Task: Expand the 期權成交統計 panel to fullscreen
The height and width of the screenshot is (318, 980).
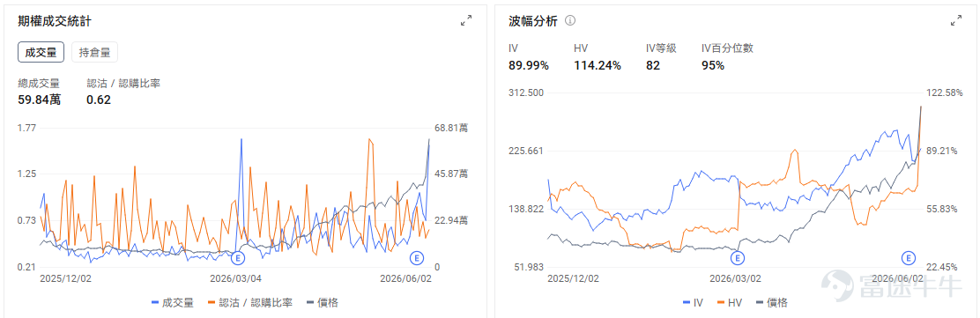Action: 465,20
